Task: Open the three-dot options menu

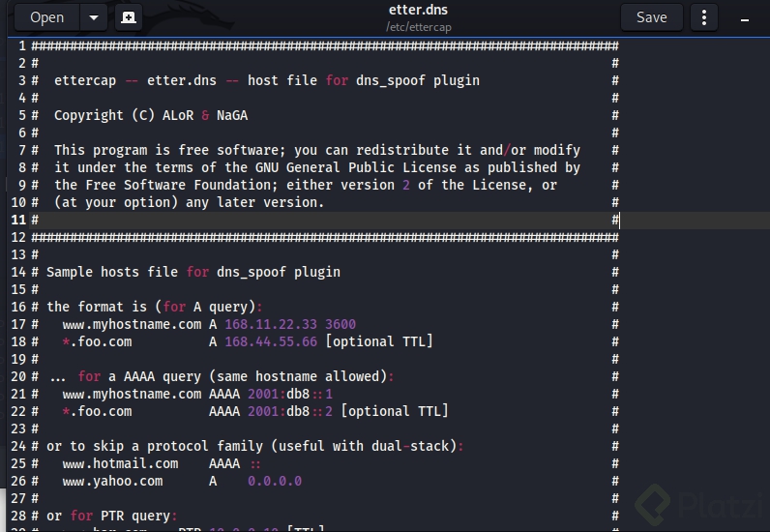Action: [703, 17]
